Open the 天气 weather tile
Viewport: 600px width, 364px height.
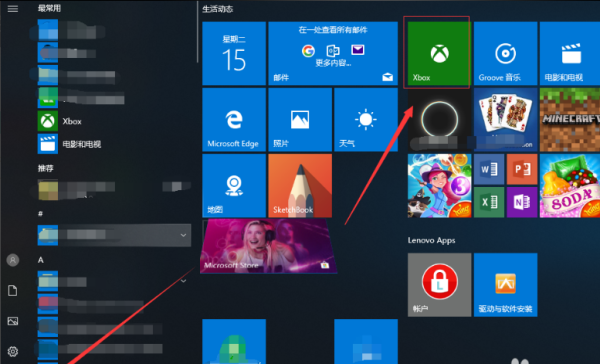pos(366,119)
